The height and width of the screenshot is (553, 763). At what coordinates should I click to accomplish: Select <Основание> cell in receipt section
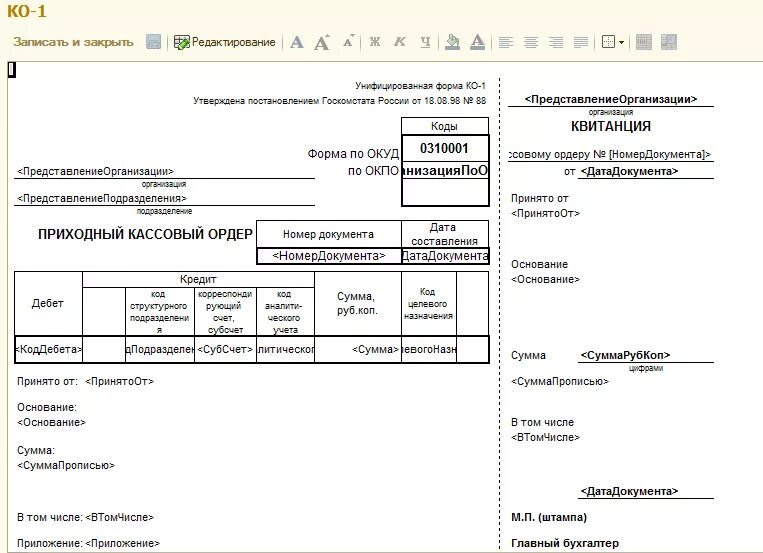(x=545, y=279)
